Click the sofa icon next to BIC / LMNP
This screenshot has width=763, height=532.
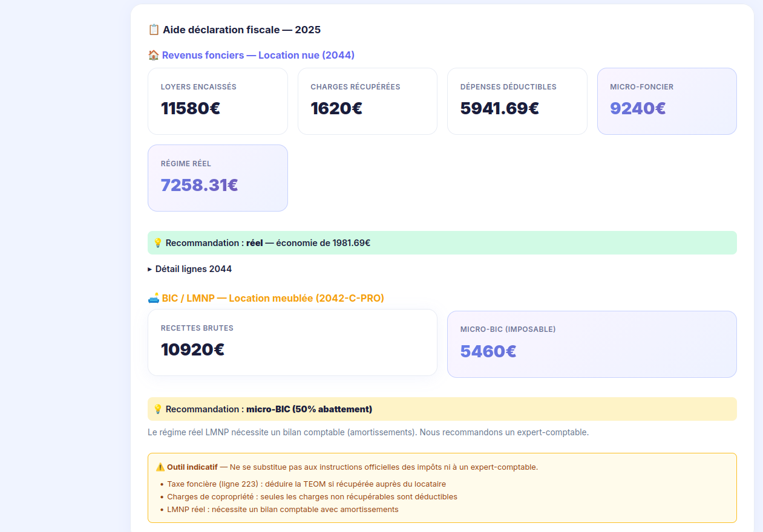[x=154, y=298]
